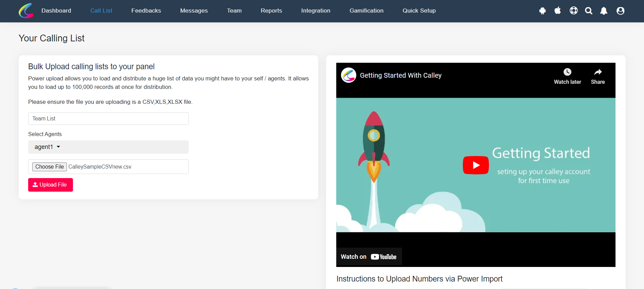Open the Integration menu
Viewport: 644px width, 289px height.
click(316, 11)
